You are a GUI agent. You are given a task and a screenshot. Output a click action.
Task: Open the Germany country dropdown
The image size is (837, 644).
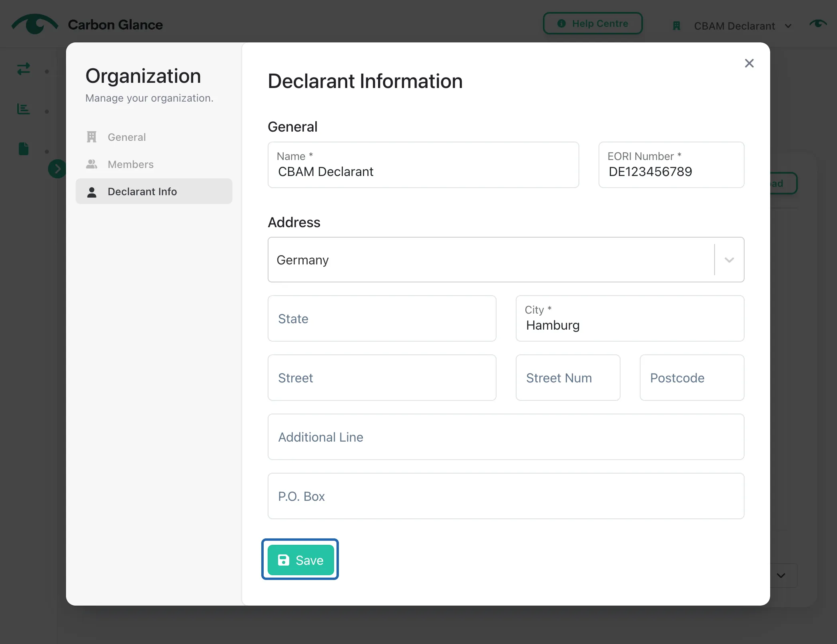pyautogui.click(x=506, y=260)
